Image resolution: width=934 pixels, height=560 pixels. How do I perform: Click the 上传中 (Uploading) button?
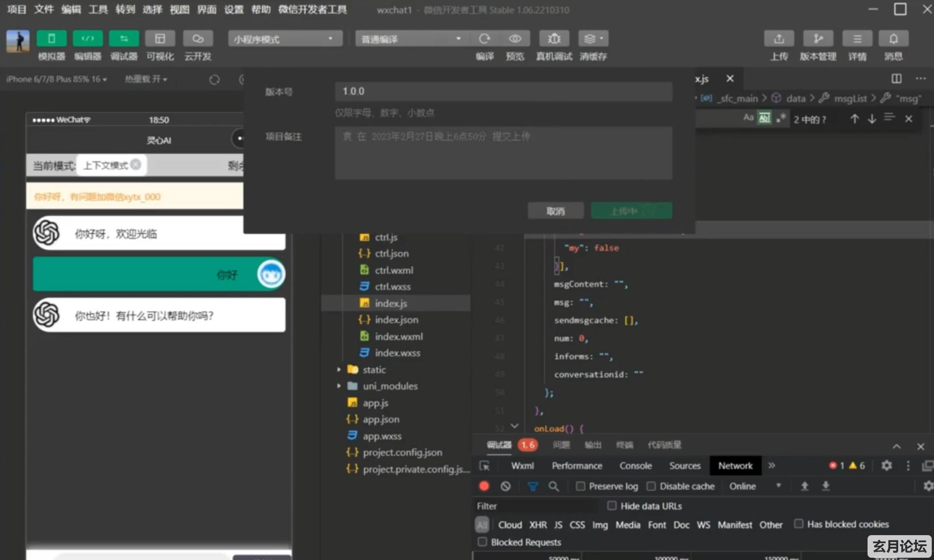[631, 211]
